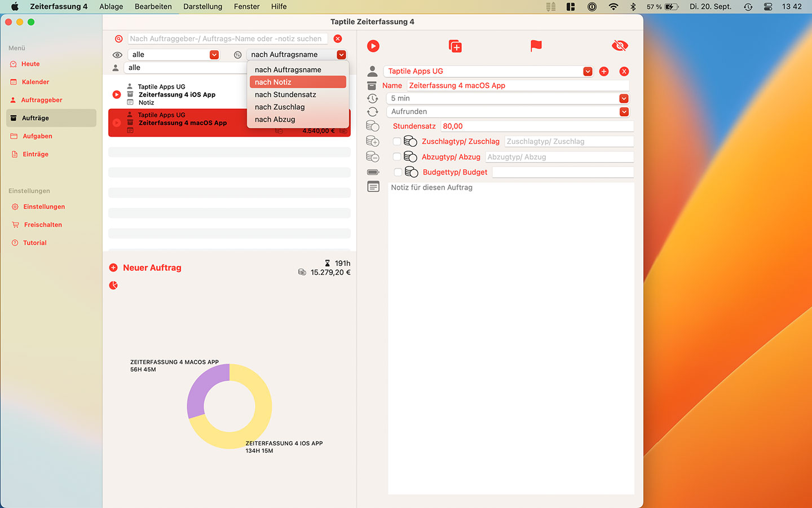Click the Time Machine icon in menu bar
The image size is (812, 508).
[748, 7]
